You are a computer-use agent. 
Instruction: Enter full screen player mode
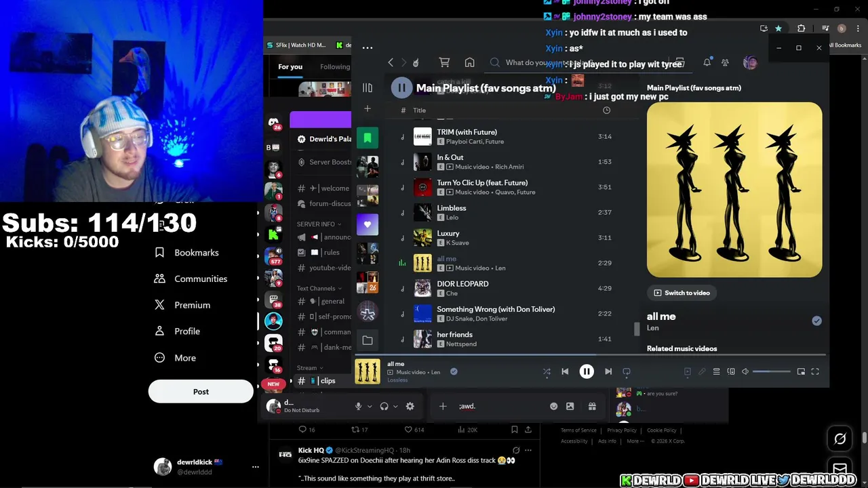[x=815, y=371]
